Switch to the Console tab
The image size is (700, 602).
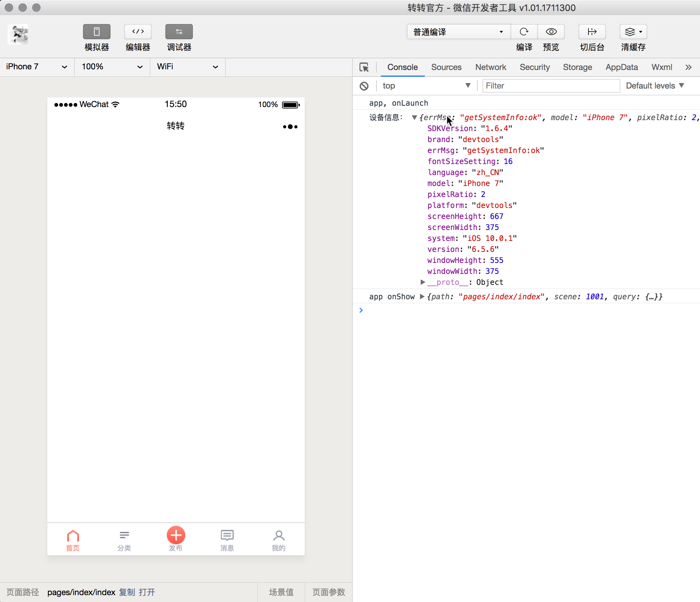(x=402, y=67)
